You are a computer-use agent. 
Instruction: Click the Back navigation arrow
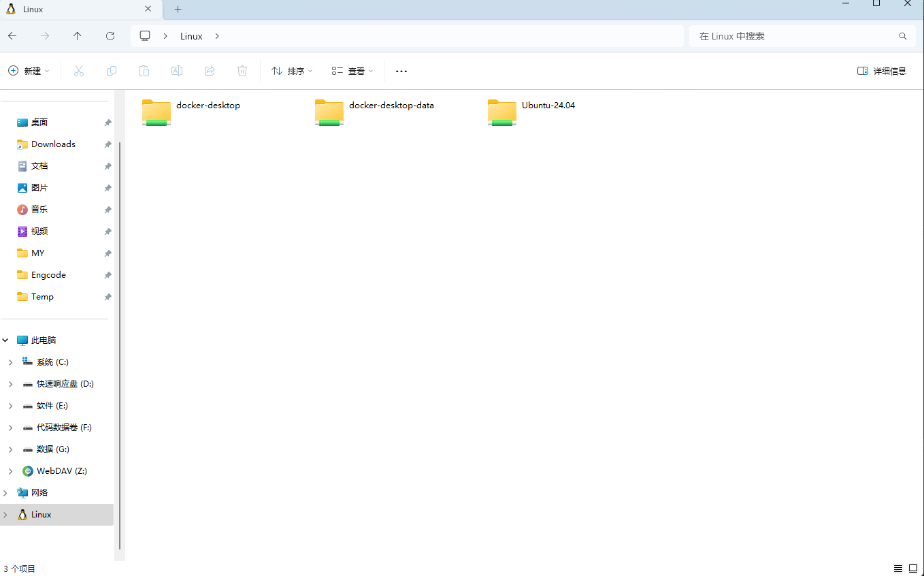click(x=12, y=36)
